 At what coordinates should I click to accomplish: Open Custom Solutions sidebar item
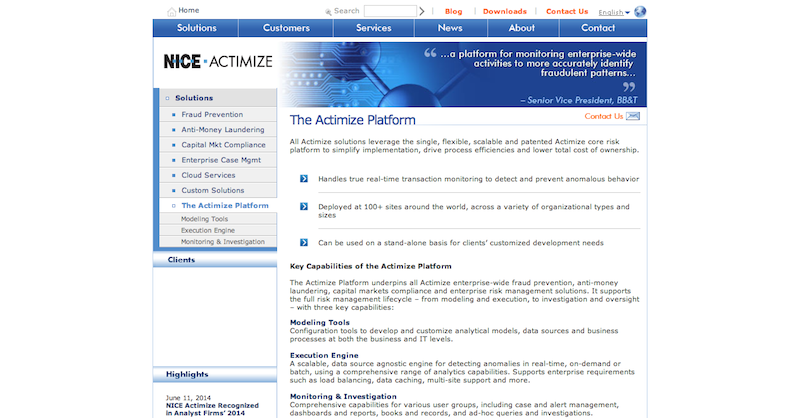tap(213, 190)
